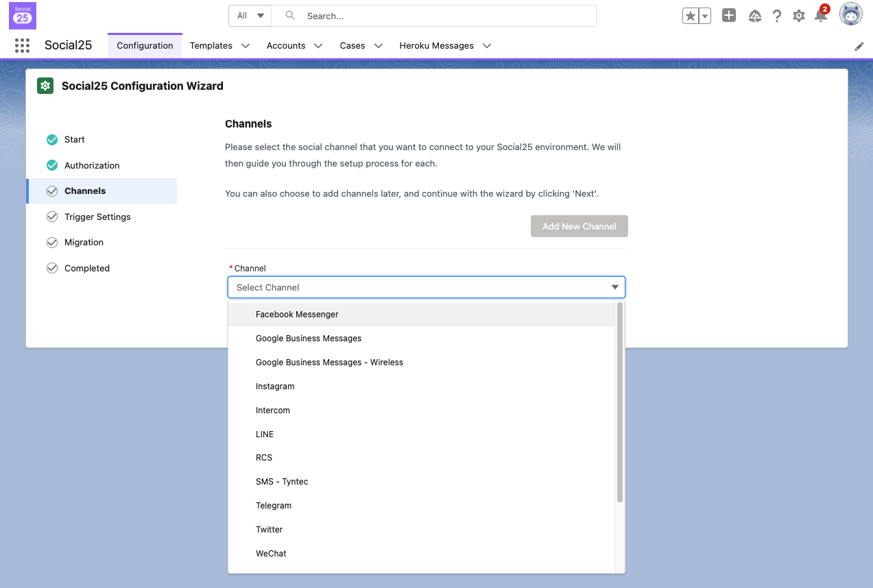Click the Social25 app logo

pos(23,15)
